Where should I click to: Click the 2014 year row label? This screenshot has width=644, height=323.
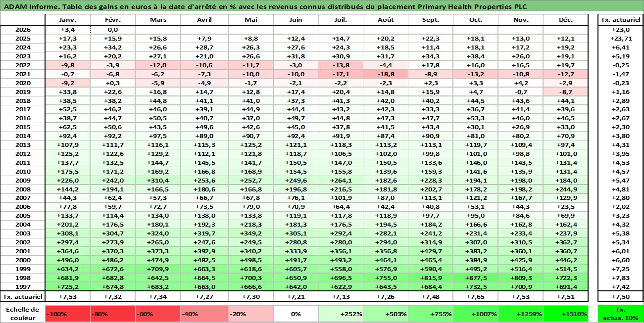point(23,136)
